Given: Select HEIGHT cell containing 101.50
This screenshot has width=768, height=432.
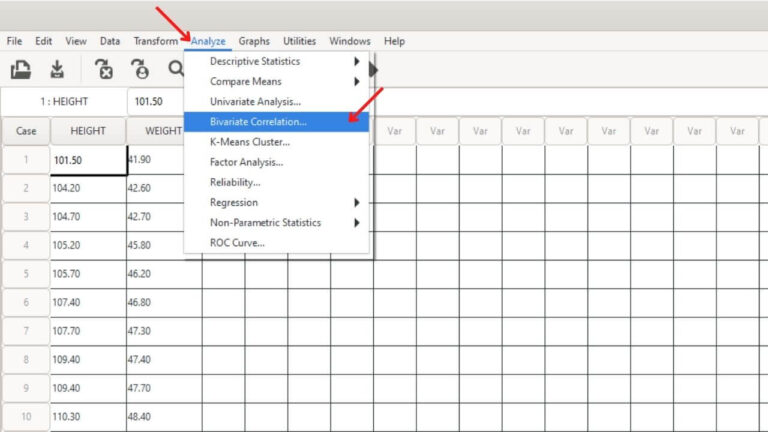Looking at the screenshot, I should (88, 160).
